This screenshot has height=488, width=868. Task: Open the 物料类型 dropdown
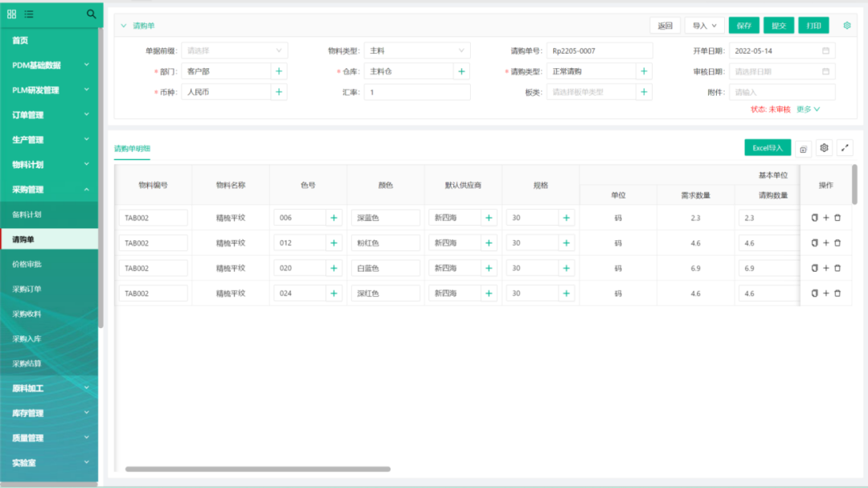click(x=416, y=51)
